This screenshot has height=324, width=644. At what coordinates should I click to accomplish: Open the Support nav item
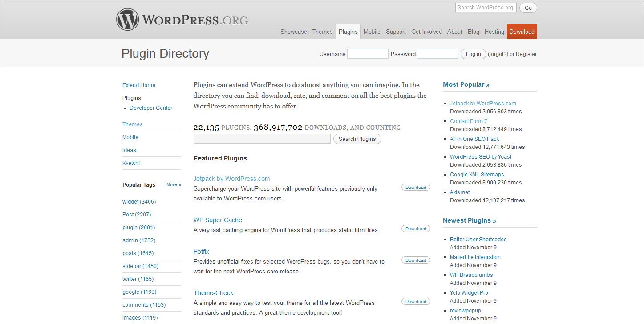tap(396, 32)
